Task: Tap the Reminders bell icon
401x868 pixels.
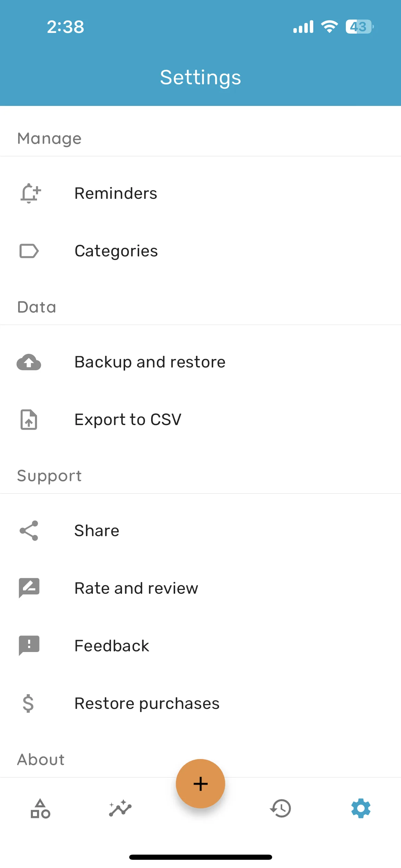Action: tap(30, 193)
